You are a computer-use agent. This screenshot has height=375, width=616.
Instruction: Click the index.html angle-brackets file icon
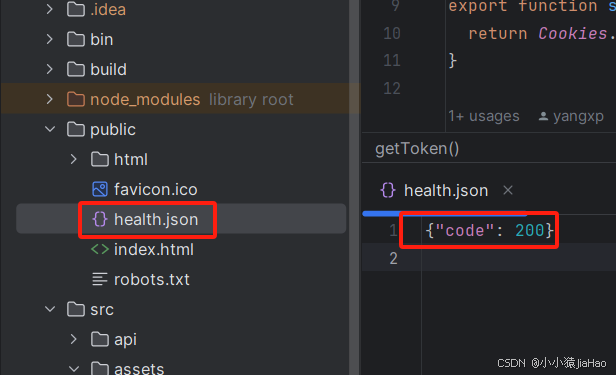click(100, 249)
